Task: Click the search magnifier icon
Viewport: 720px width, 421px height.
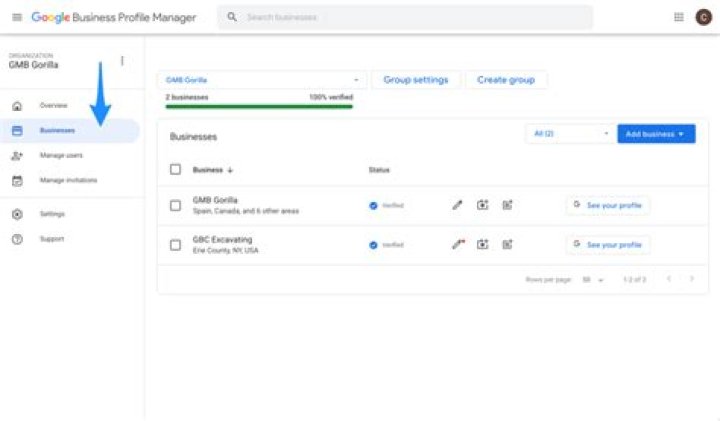Action: [x=232, y=17]
